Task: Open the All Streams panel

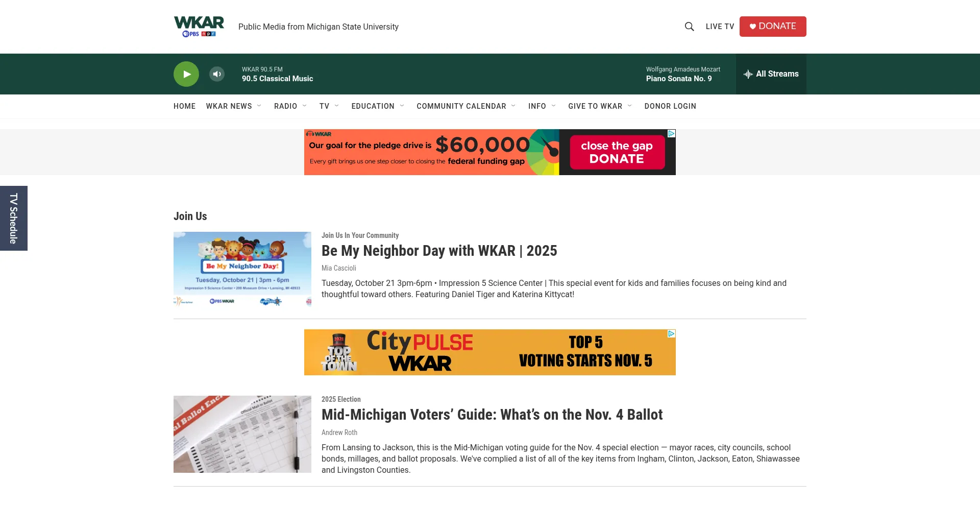Action: [x=771, y=74]
